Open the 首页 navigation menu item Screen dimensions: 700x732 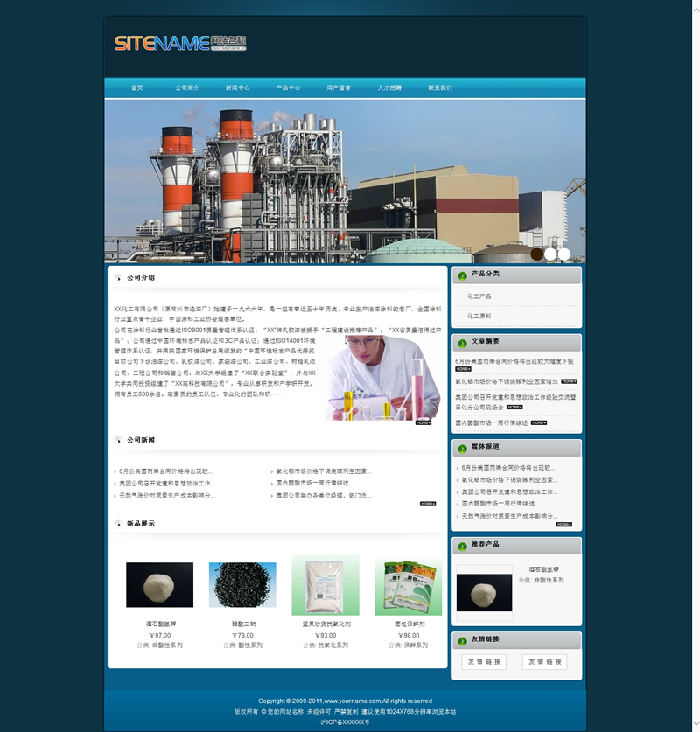136,88
